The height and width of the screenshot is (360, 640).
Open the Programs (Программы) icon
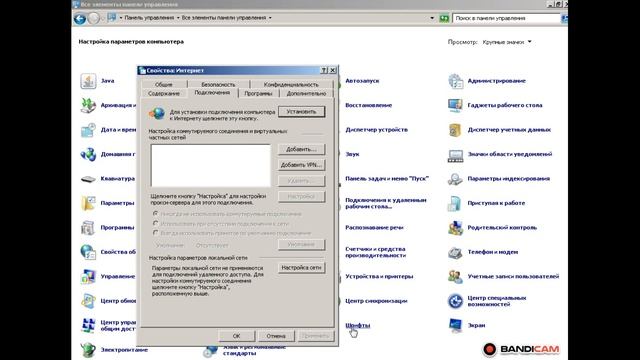[88, 228]
